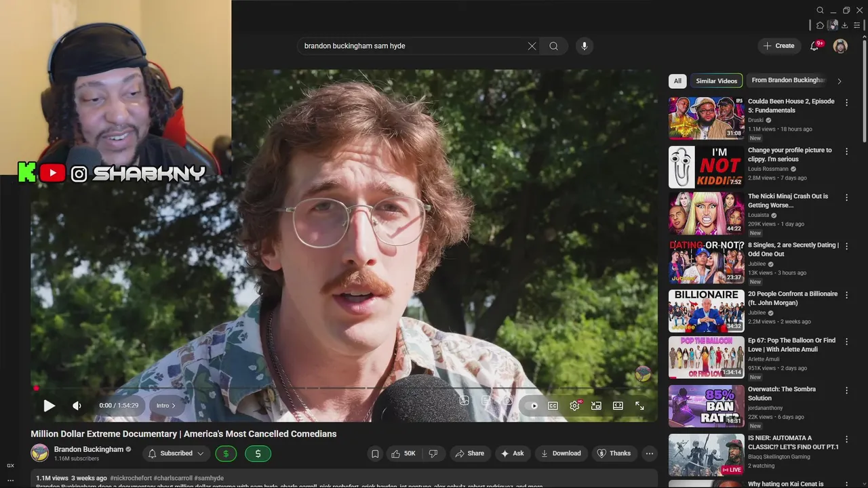Screen dimensions: 868x488
Task: Toggle closed captions (CC) on the video
Action: click(x=553, y=405)
